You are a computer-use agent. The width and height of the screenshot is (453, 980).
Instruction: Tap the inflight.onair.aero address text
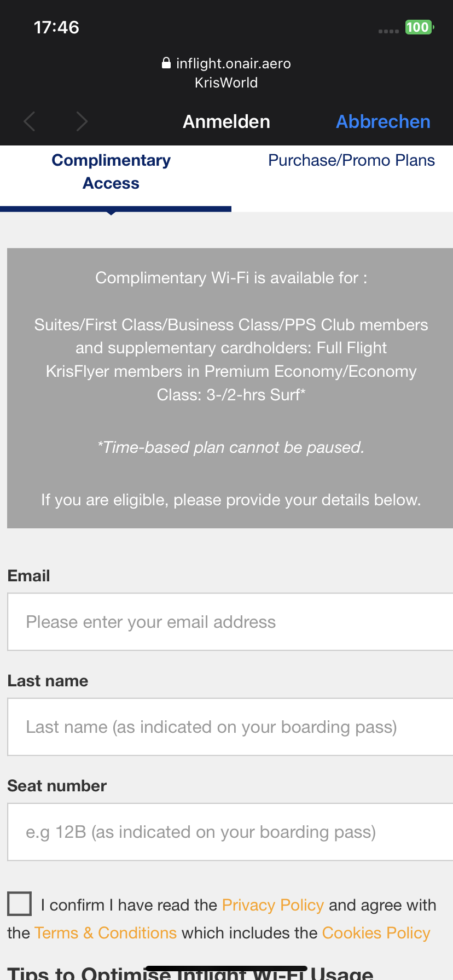[x=233, y=63]
